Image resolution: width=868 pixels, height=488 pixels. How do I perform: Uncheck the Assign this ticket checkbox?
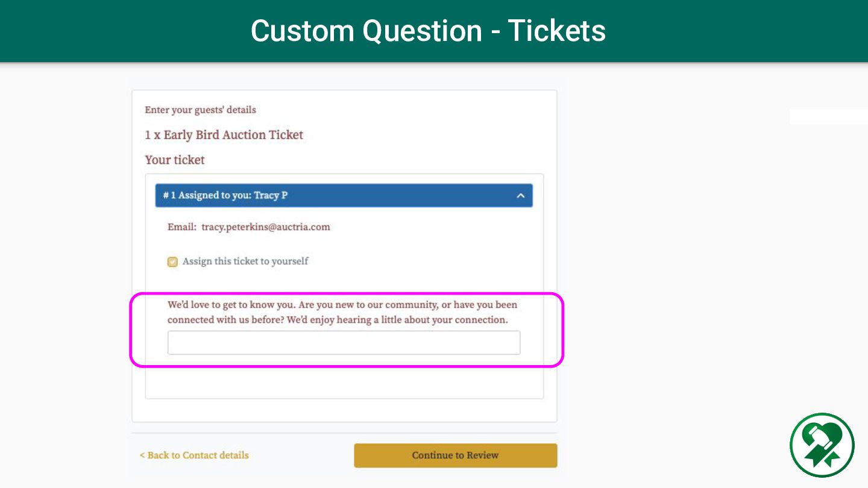coord(172,261)
